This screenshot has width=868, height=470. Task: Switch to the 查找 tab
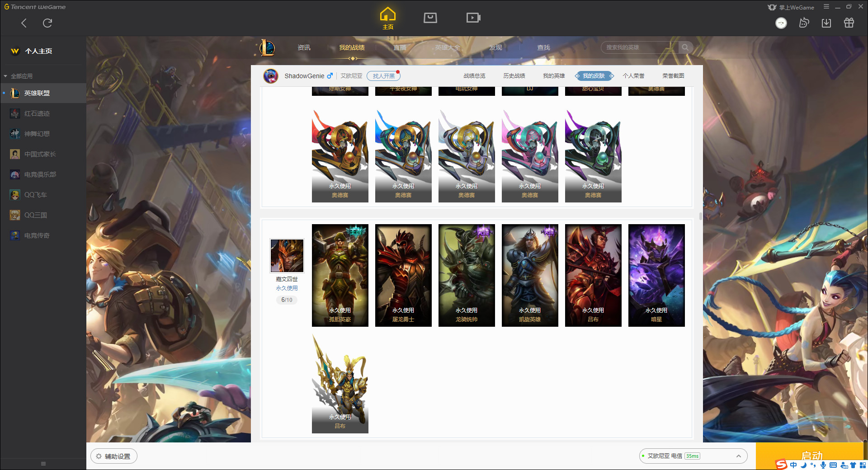[543, 47]
